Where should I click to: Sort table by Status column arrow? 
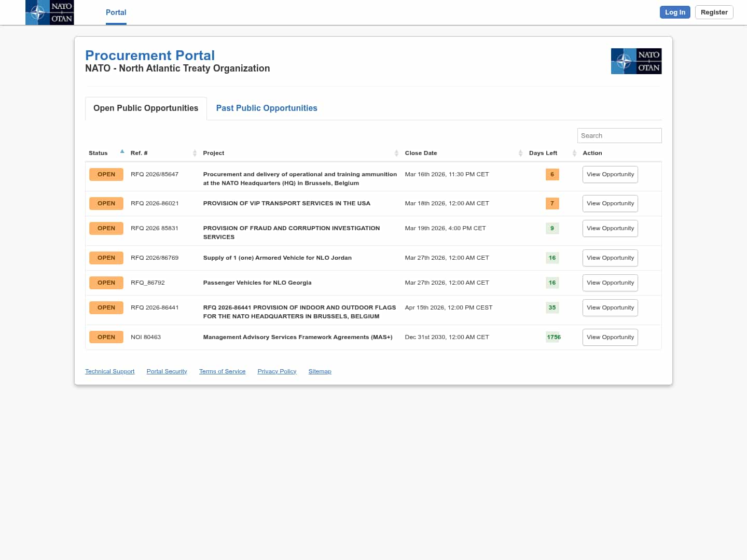[122, 152]
